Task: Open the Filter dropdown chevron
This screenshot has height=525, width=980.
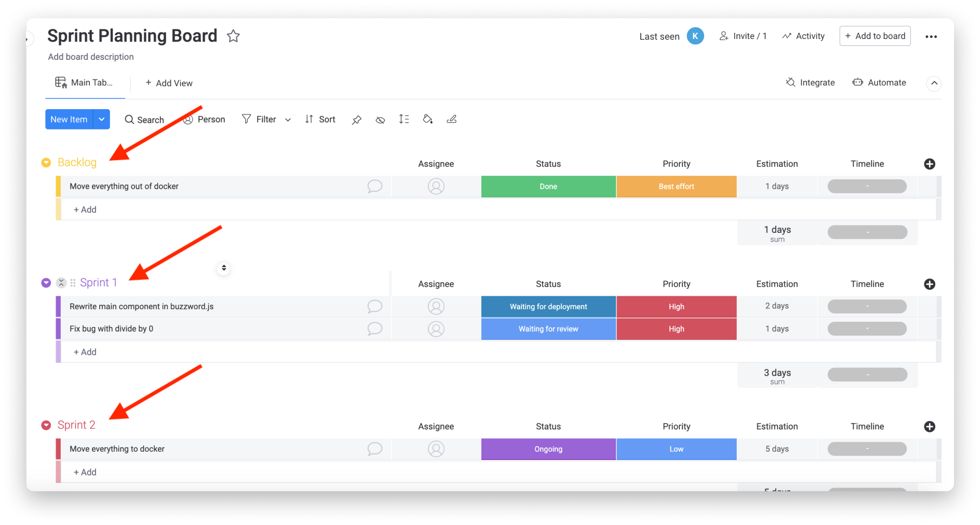Action: pyautogui.click(x=288, y=120)
